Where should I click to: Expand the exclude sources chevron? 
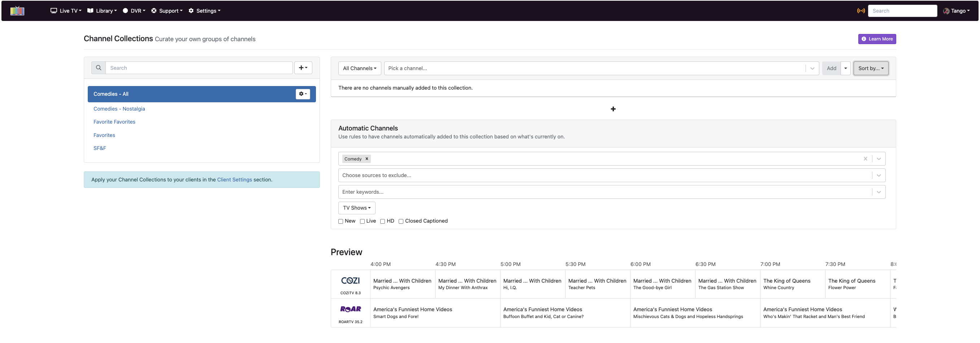(879, 176)
